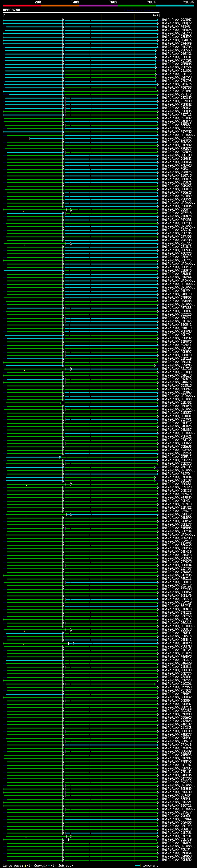
Task: Select hit label UniRef100_Q6MTM9
Action: click(x=177, y=467)
